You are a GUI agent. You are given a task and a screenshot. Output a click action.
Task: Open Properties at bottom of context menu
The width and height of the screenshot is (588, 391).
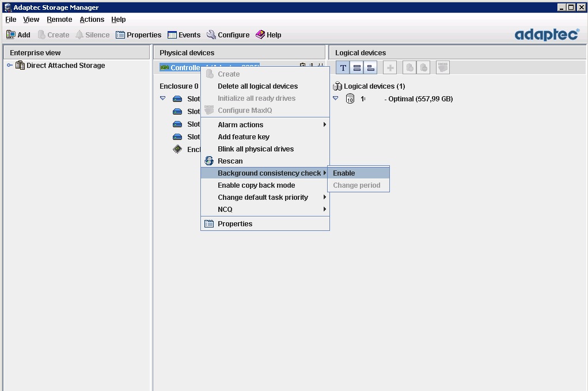[x=235, y=224]
